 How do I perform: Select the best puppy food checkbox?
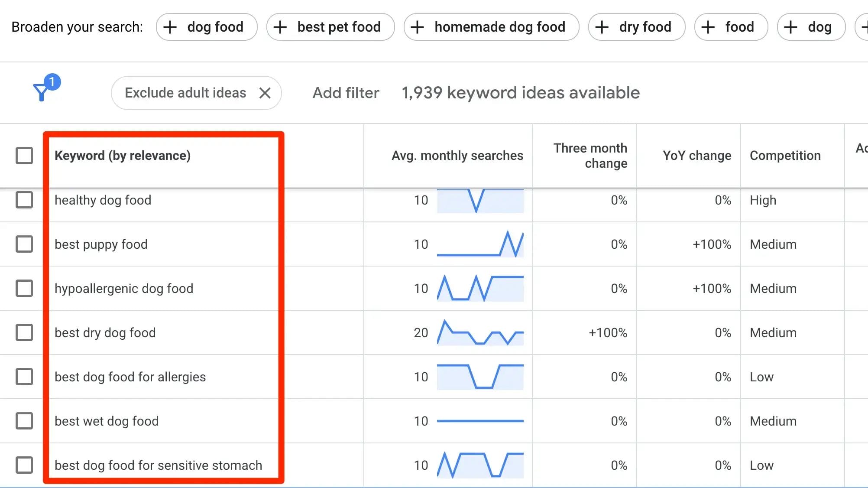pos(24,244)
